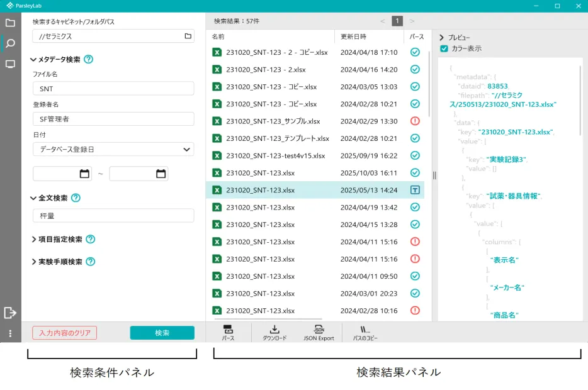Toggle the プレビュー panel chevron
Screen dimensions: 588x390
click(441, 38)
